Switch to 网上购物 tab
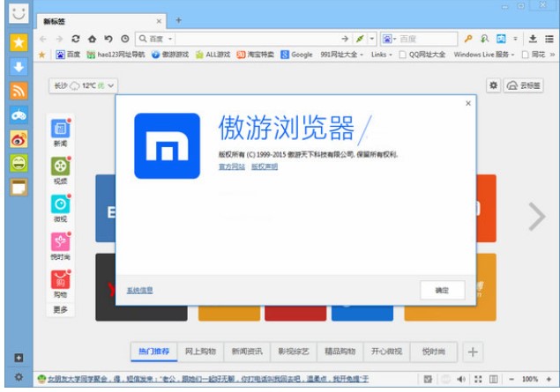 200,351
